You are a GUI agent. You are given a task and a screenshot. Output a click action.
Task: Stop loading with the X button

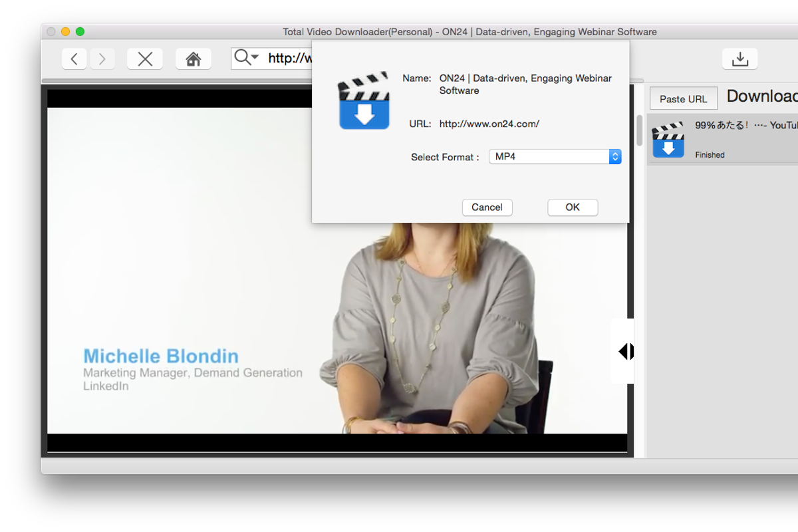click(145, 59)
